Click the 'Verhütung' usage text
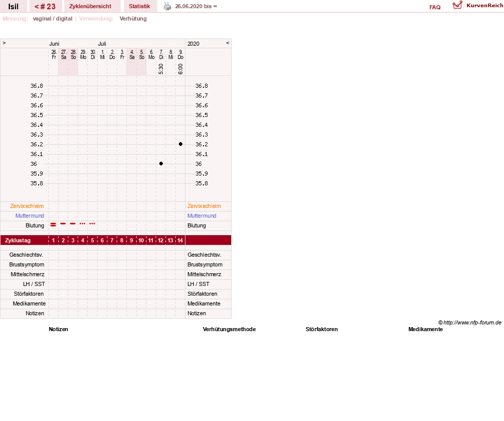The image size is (504, 421). [x=133, y=18]
